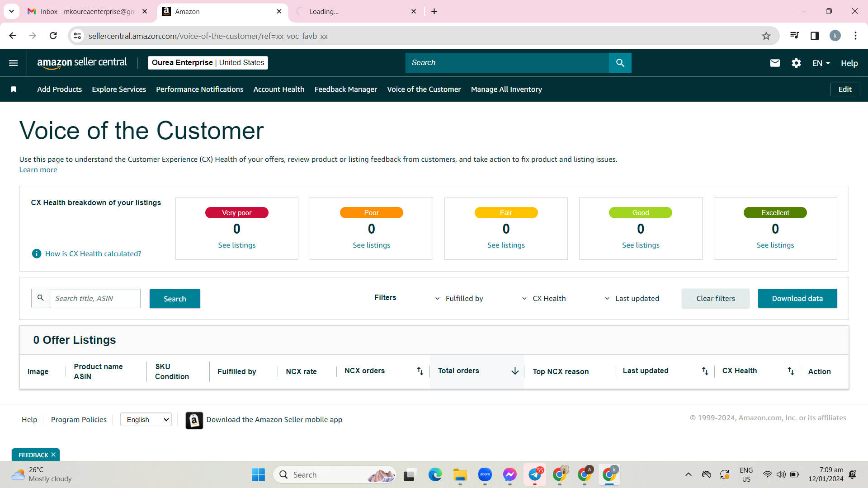Open Explore Services menu item

tap(119, 89)
